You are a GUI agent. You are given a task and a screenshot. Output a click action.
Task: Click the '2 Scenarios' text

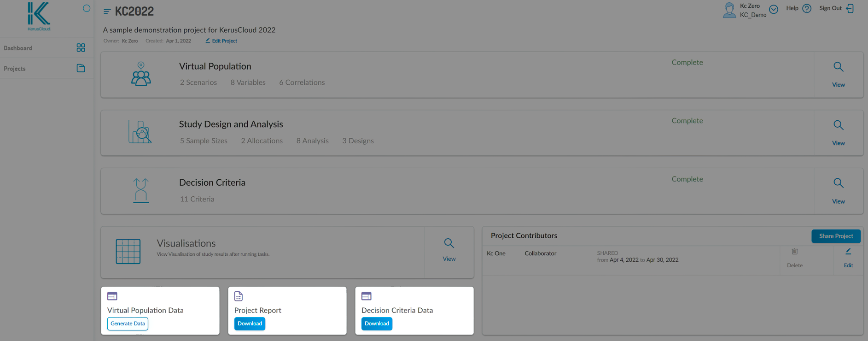(198, 82)
